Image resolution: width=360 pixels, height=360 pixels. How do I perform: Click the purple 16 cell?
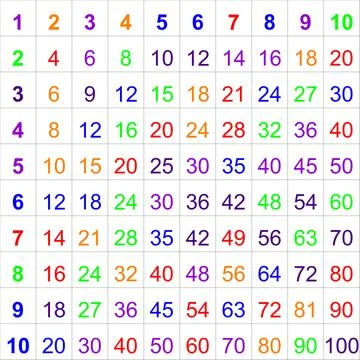coord(270,58)
